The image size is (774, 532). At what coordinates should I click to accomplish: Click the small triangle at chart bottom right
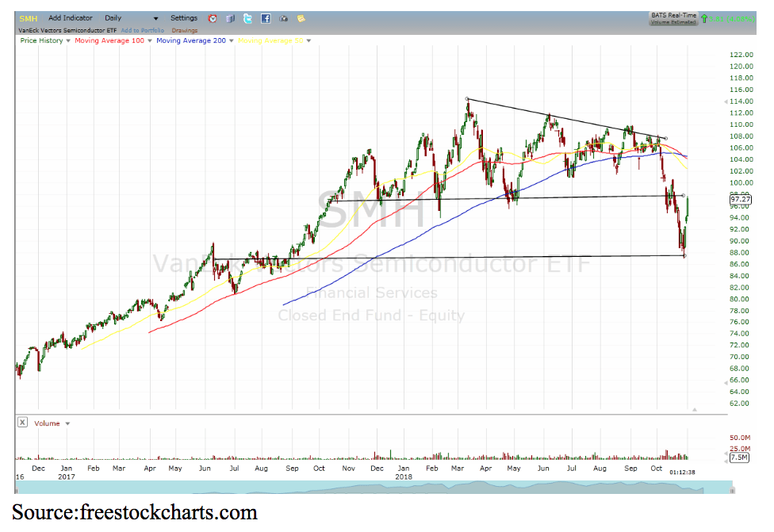695,410
